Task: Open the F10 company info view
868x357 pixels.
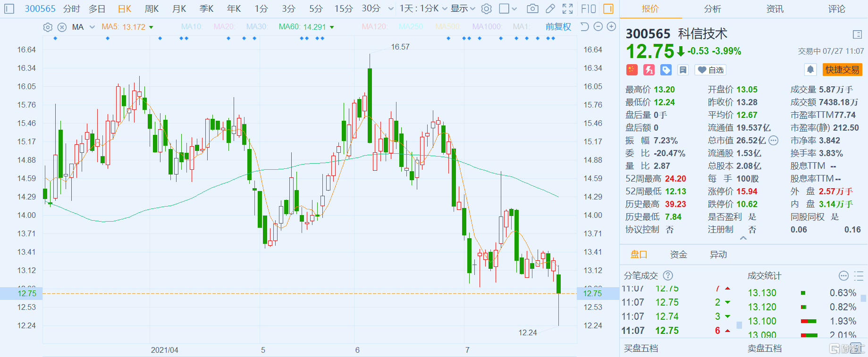Action: (x=588, y=8)
